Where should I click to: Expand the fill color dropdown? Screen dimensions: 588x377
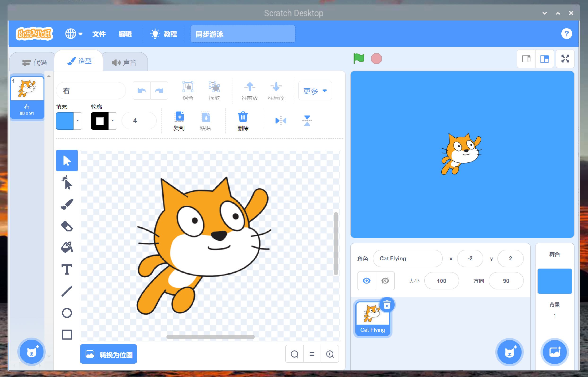click(78, 120)
